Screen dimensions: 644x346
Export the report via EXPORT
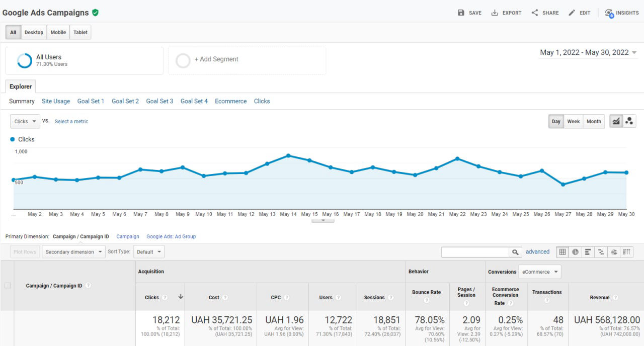[506, 13]
